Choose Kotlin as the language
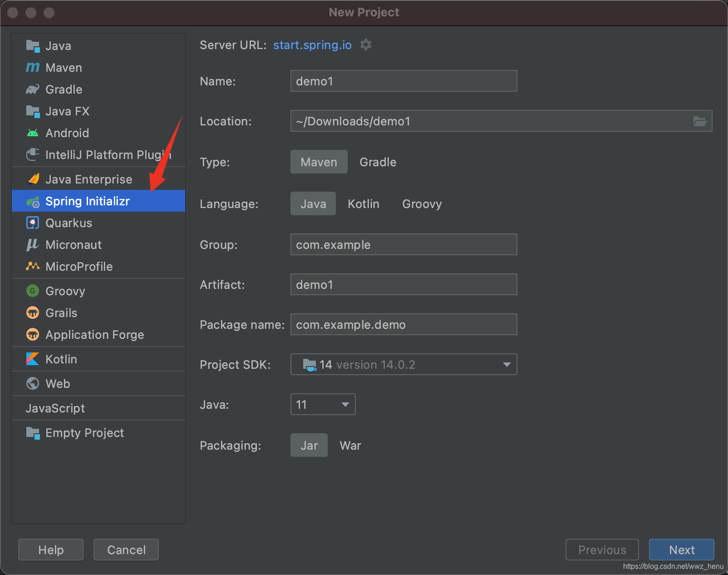The image size is (728, 575). click(x=364, y=204)
